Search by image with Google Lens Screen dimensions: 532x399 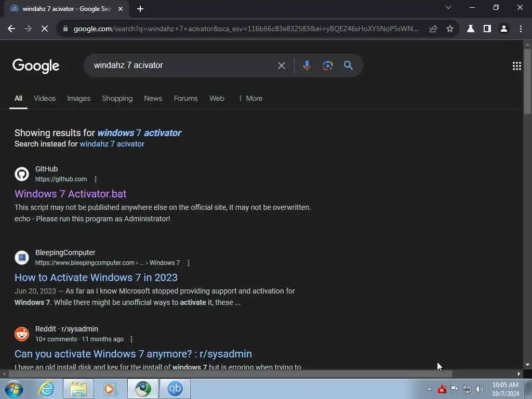point(327,65)
